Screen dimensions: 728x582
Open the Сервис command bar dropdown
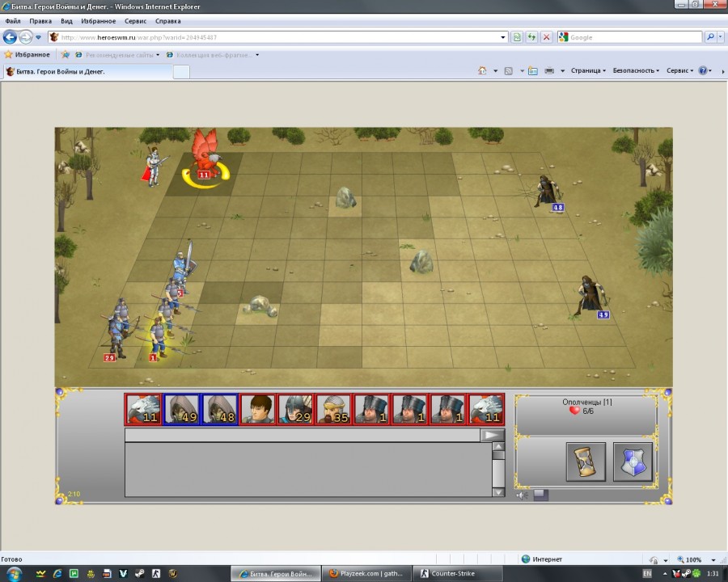(679, 70)
